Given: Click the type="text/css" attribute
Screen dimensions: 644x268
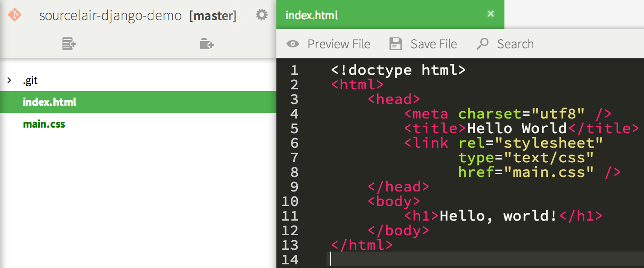Looking at the screenshot, I should 526,158.
